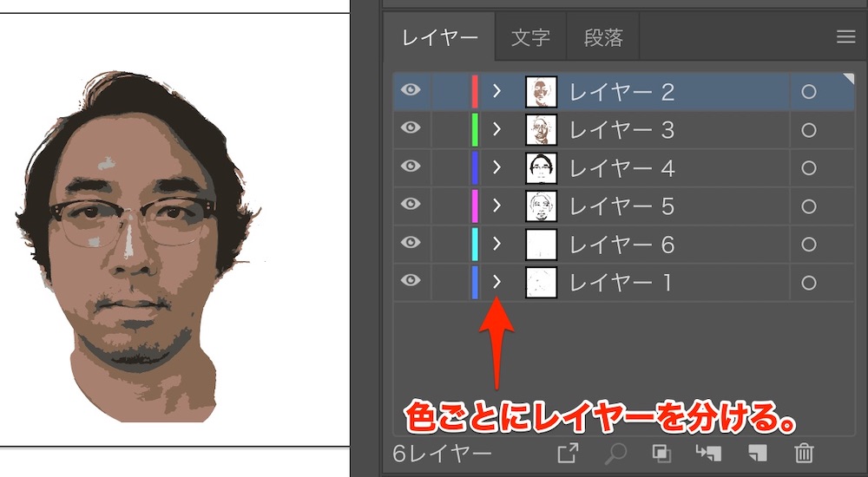Select the レイヤー 4 layer name
The width and height of the screenshot is (868, 477).
[621, 168]
